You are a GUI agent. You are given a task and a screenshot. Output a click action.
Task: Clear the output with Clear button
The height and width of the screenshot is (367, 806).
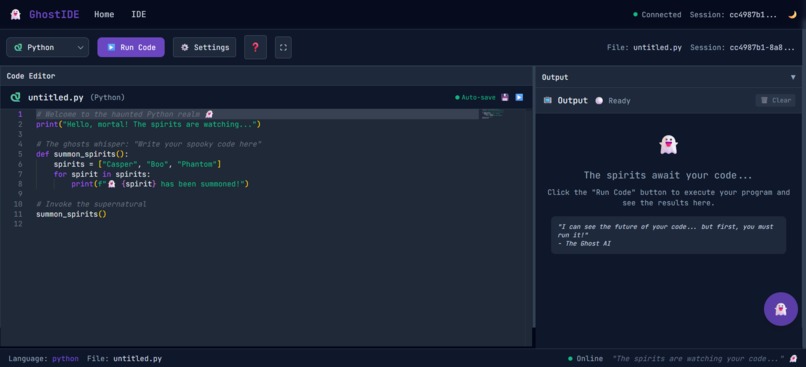point(776,100)
